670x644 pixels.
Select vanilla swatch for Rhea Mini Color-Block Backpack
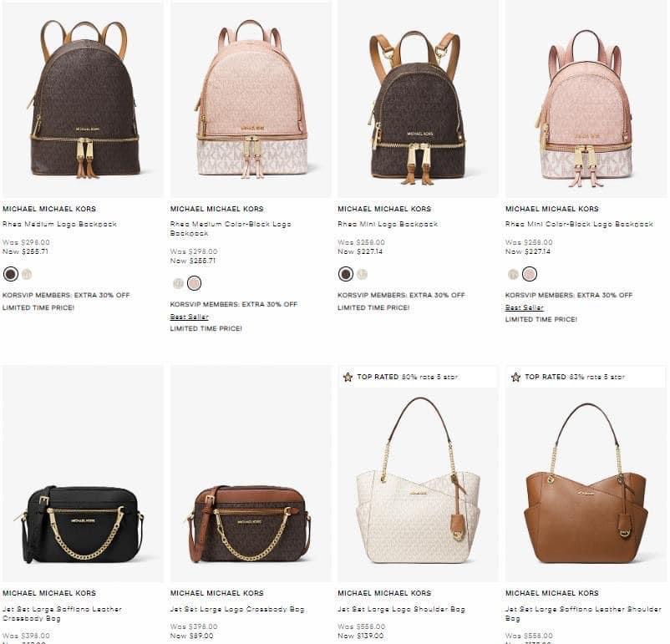(x=513, y=274)
